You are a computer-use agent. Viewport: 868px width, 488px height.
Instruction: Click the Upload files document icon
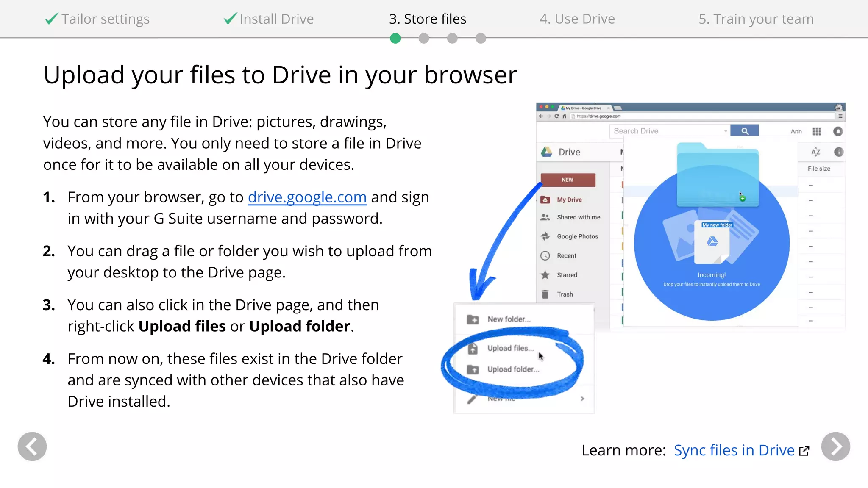click(473, 349)
